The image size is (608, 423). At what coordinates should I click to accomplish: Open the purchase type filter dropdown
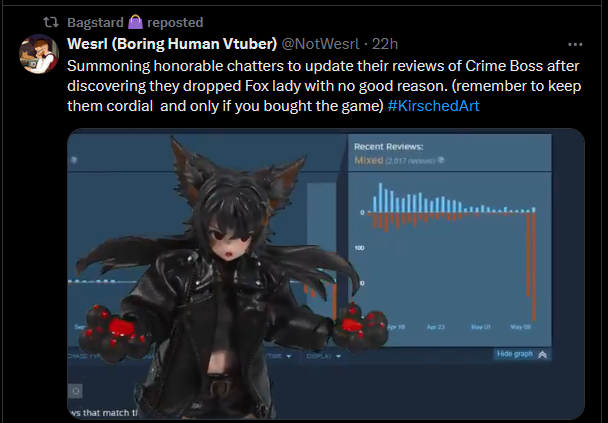click(x=85, y=356)
